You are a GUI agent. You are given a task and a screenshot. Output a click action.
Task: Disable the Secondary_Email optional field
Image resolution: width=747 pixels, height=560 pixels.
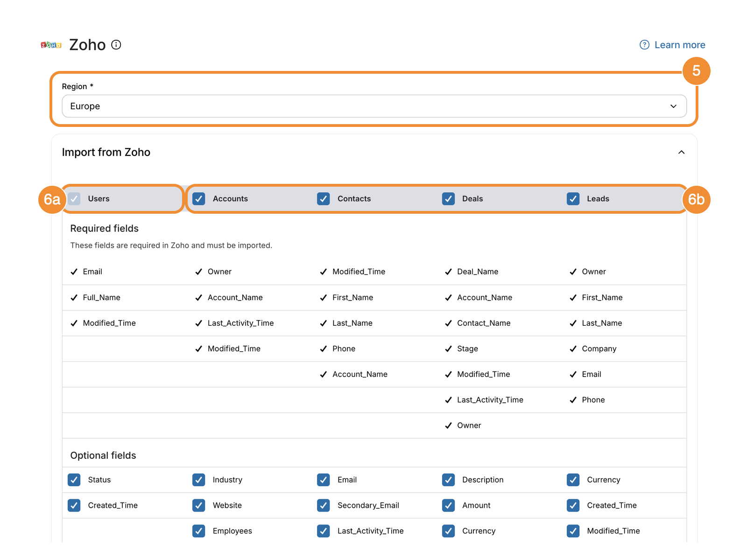tap(324, 505)
